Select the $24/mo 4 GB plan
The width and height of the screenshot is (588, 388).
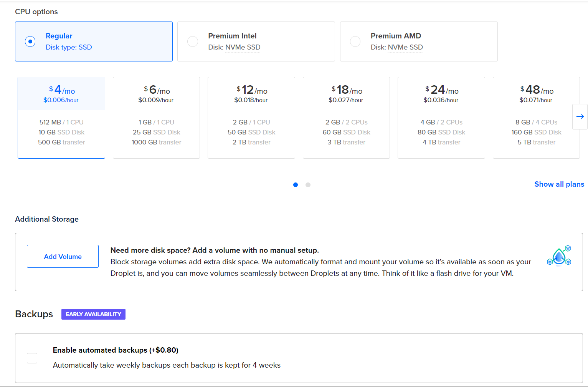pos(441,118)
